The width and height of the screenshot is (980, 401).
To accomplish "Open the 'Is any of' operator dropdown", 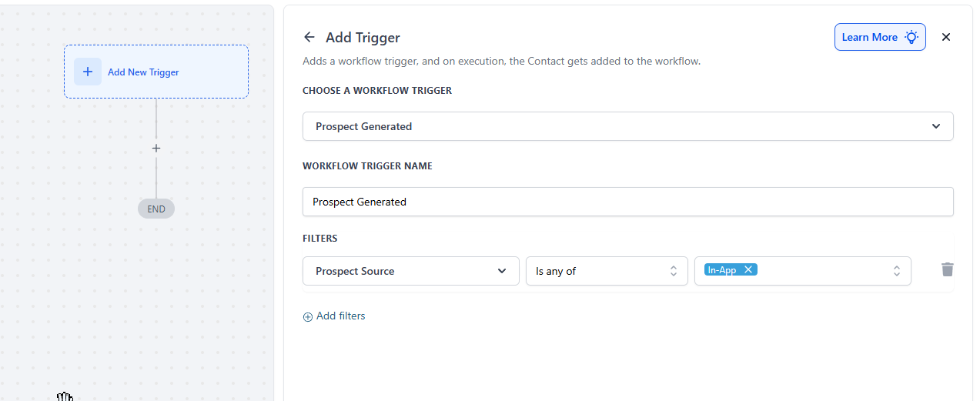I will (x=597, y=271).
